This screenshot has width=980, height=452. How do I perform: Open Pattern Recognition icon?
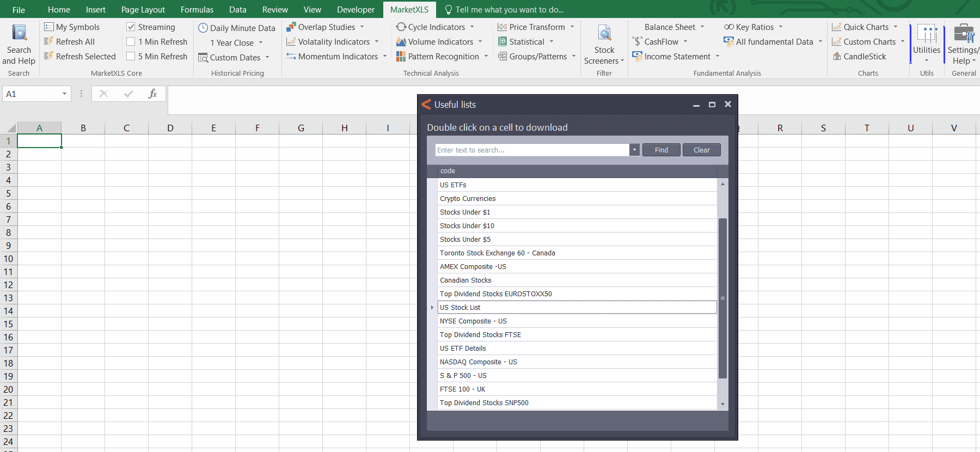click(x=401, y=56)
